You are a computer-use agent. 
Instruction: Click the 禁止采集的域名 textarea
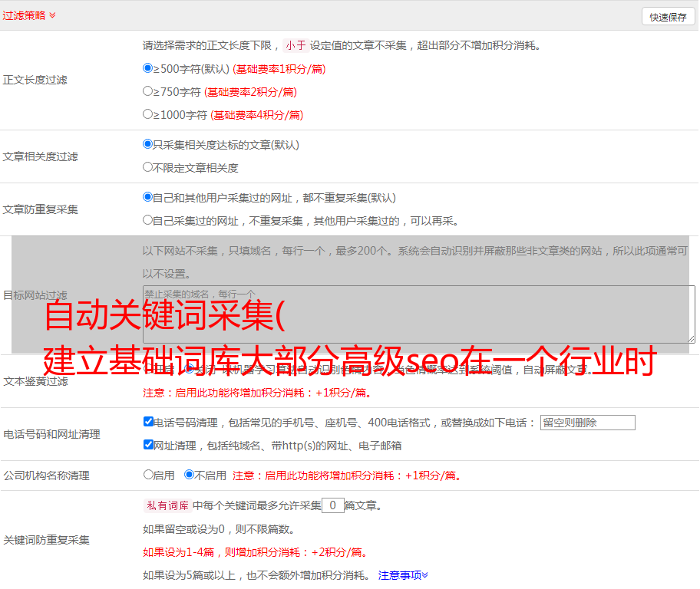[x=418, y=314]
